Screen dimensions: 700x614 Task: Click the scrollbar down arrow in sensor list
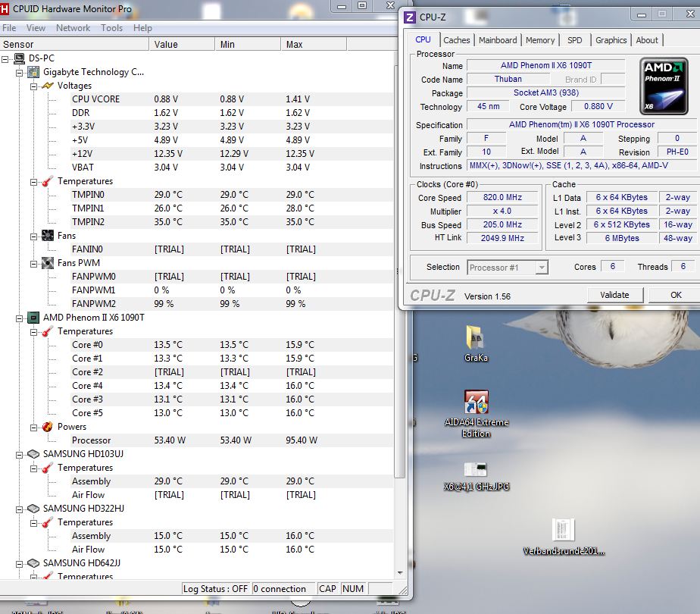point(400,573)
